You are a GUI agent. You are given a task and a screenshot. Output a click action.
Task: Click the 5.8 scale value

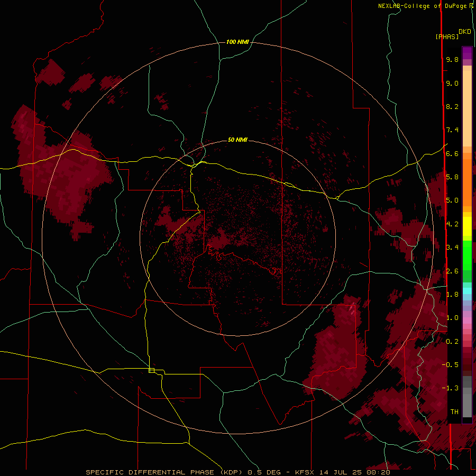pyautogui.click(x=452, y=177)
